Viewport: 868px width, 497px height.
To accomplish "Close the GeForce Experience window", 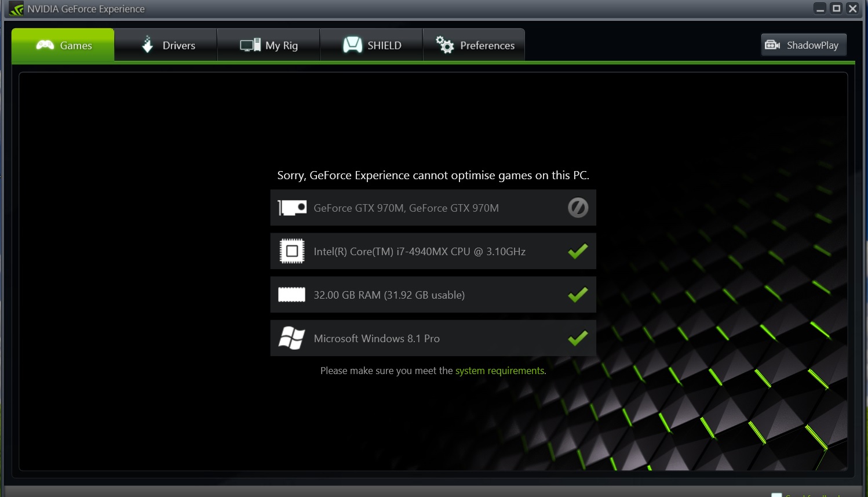I will [x=852, y=8].
